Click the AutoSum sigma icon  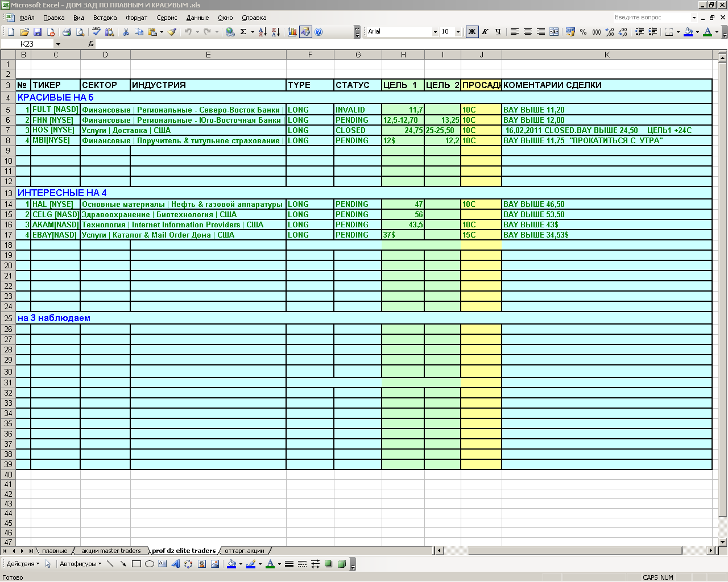[x=243, y=32]
